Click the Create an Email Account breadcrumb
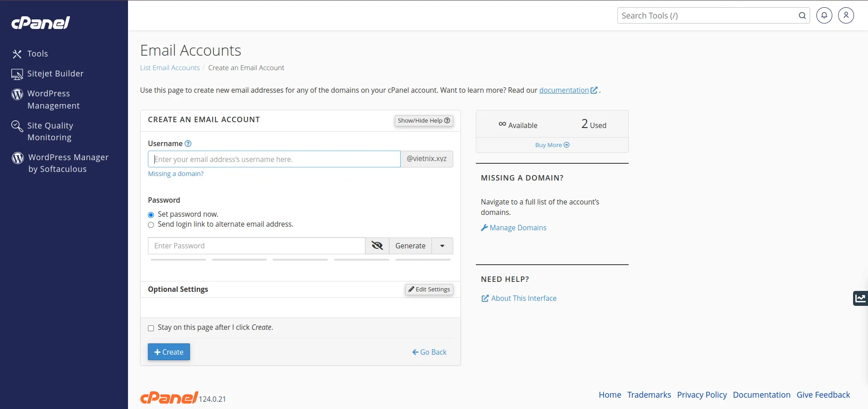This screenshot has height=409, width=868. (x=246, y=68)
